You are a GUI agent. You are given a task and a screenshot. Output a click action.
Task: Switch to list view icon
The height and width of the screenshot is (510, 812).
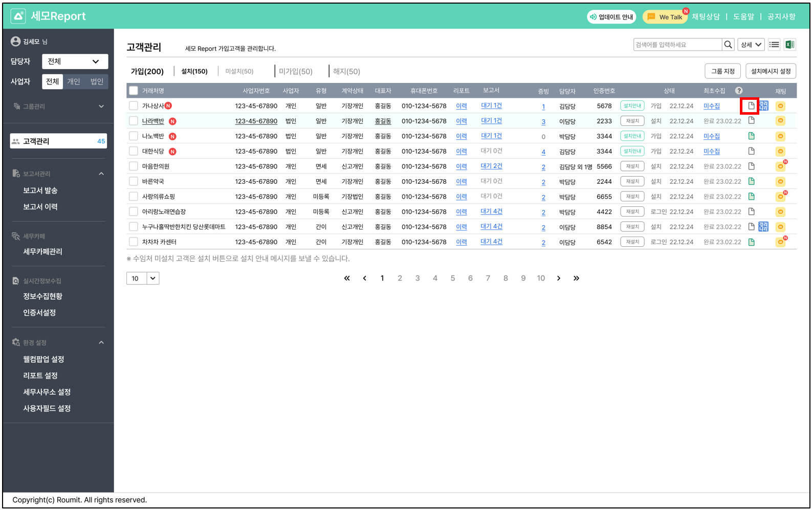click(x=774, y=45)
